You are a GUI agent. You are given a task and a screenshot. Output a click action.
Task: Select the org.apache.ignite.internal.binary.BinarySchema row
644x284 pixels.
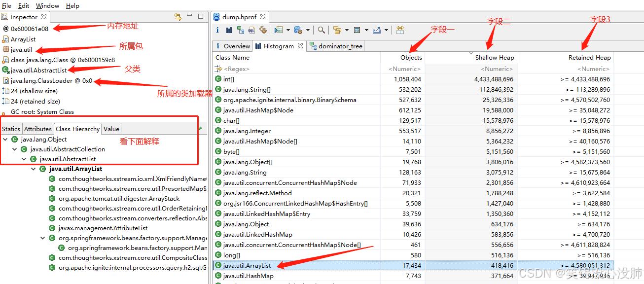(x=413, y=100)
